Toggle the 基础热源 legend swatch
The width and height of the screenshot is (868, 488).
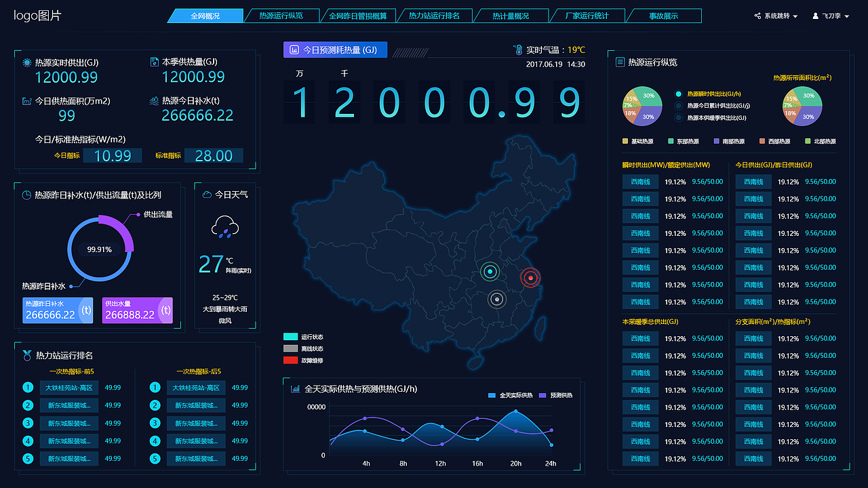click(x=626, y=142)
